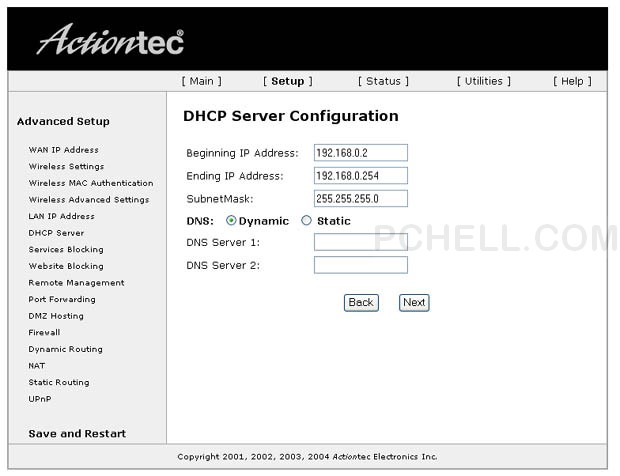The width and height of the screenshot is (620, 476).
Task: Focus the SubnetMask input field
Action: click(x=360, y=199)
